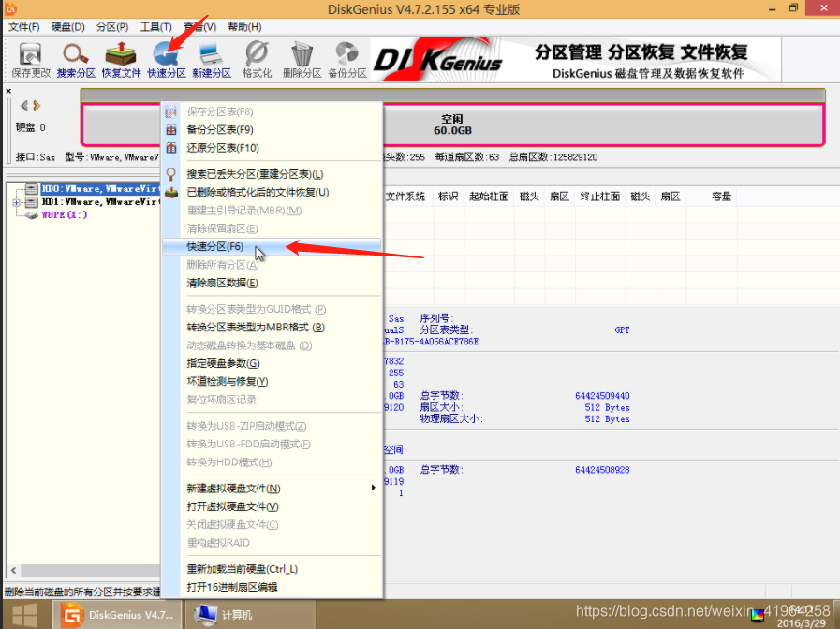Open the 恢复文件 toolbar tool

click(x=121, y=60)
